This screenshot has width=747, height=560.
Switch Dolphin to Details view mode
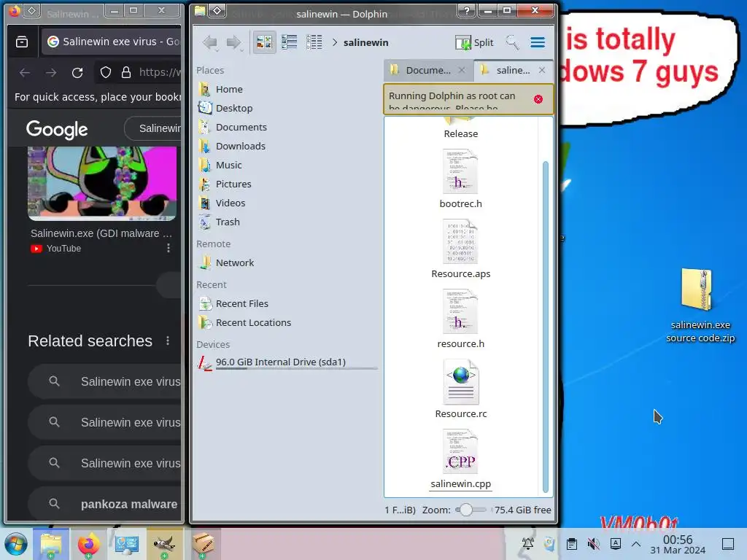click(314, 42)
